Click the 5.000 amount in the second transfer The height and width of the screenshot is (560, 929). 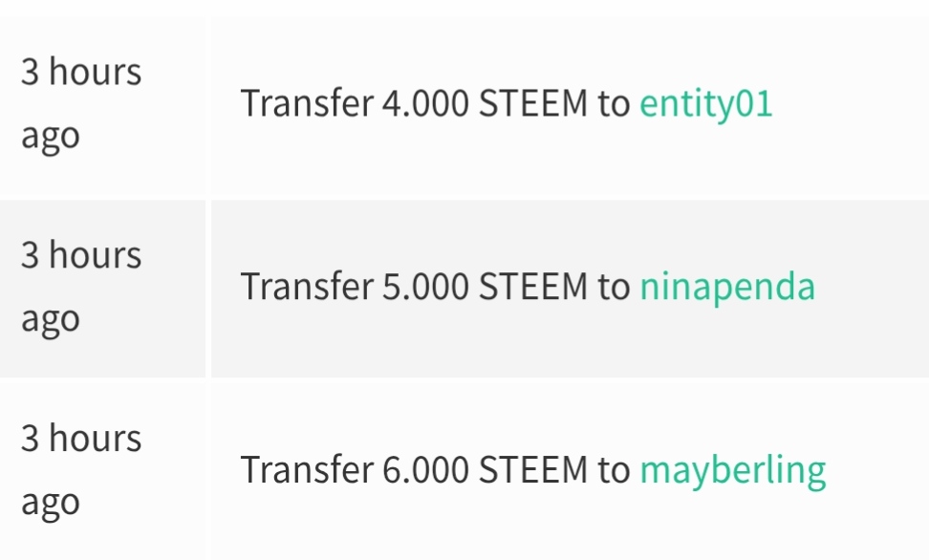(425, 287)
